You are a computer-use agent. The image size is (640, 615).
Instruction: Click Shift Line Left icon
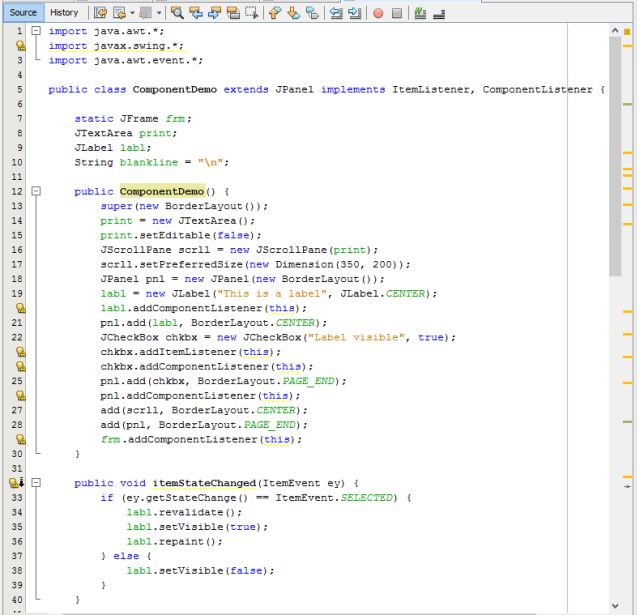click(337, 13)
